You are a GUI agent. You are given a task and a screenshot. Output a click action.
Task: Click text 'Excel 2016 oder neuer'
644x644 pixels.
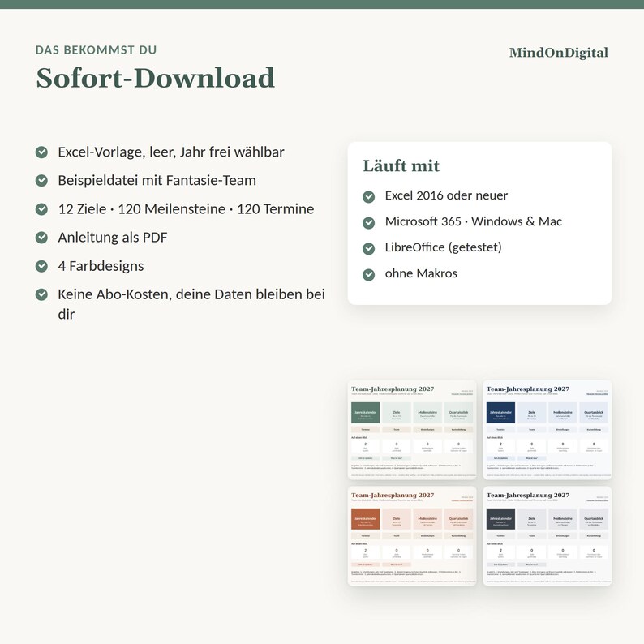tap(446, 195)
